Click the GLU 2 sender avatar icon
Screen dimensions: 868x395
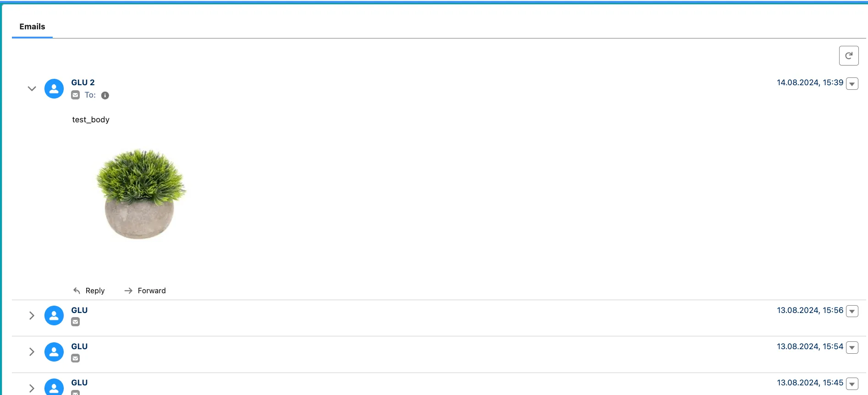coord(54,88)
